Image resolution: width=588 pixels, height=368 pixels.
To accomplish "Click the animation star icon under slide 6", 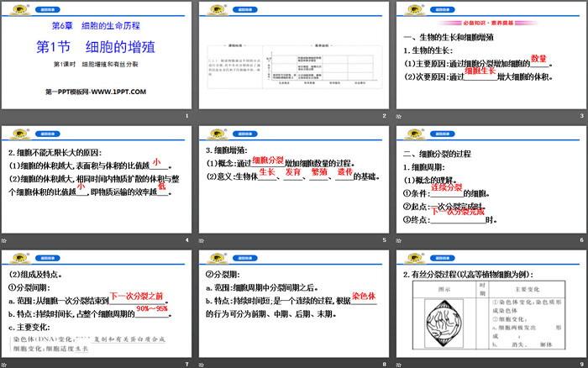I will point(399,240).
